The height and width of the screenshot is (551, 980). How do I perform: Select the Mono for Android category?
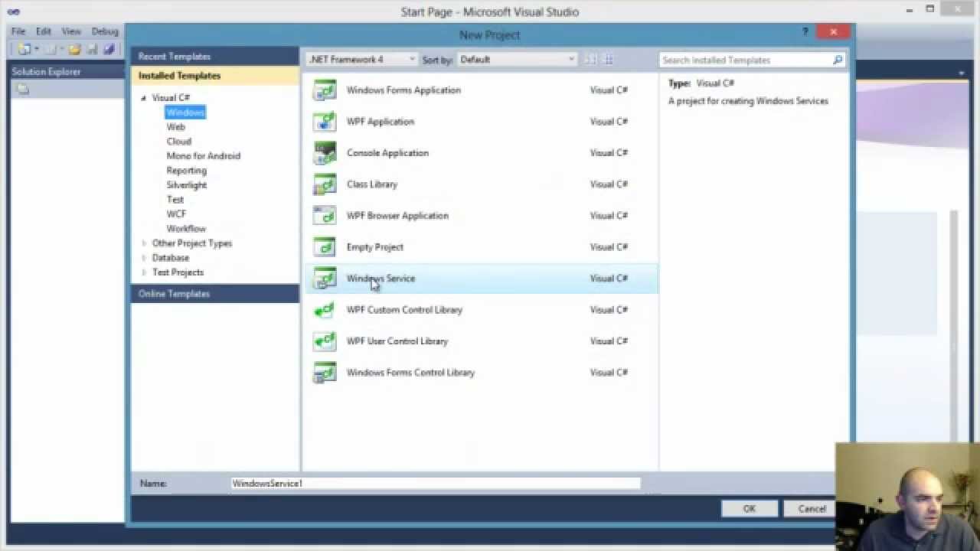coord(204,156)
